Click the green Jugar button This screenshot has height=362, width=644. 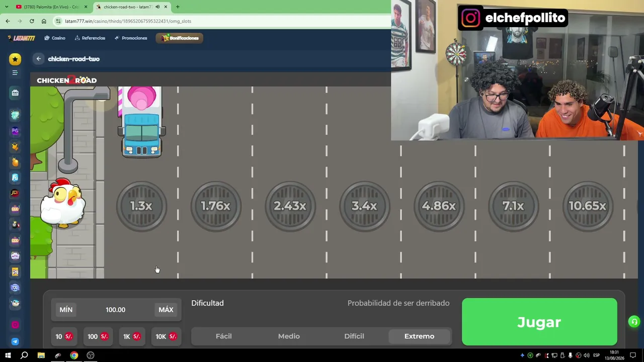coord(539,322)
